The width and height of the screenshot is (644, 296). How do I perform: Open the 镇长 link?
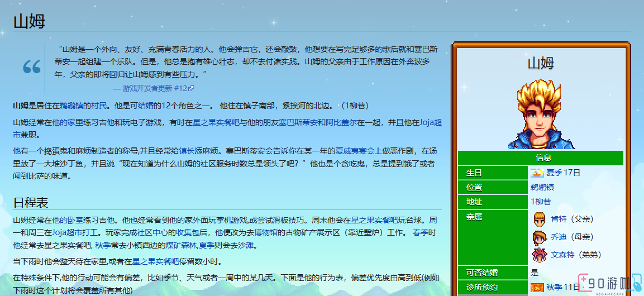click(187, 151)
